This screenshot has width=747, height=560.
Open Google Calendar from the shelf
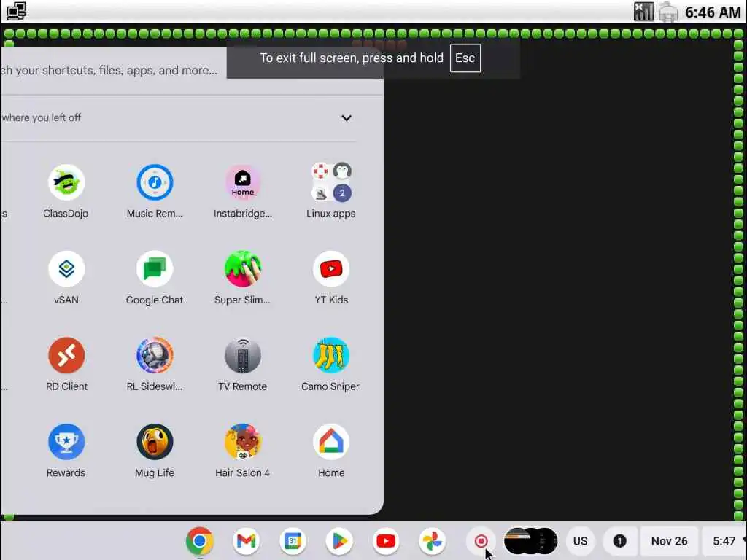pyautogui.click(x=293, y=541)
